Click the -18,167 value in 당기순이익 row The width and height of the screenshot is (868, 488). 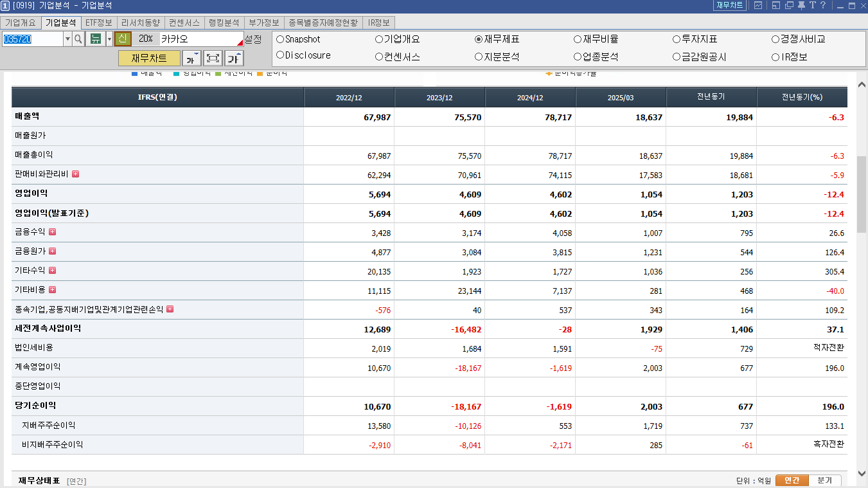pyautogui.click(x=466, y=407)
